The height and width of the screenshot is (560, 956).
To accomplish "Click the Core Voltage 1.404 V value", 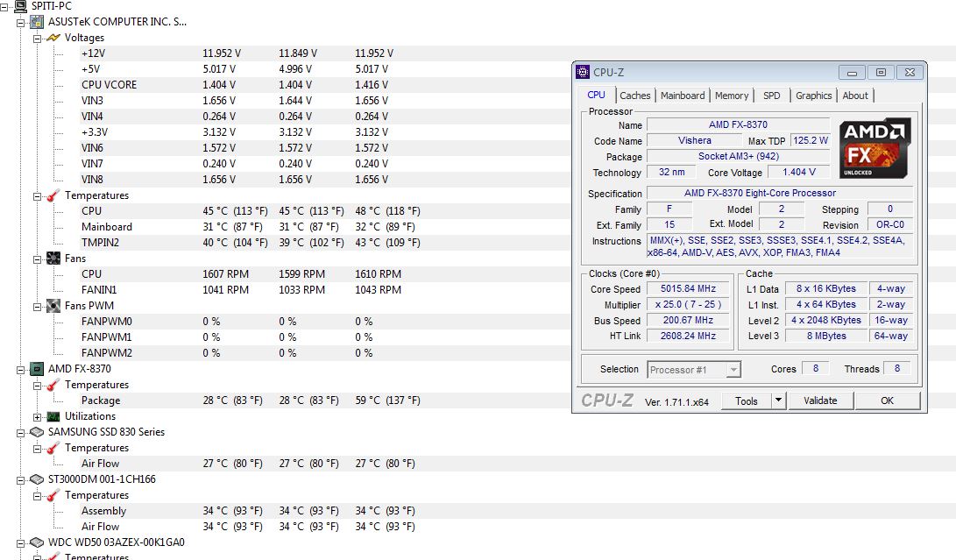I will click(798, 172).
